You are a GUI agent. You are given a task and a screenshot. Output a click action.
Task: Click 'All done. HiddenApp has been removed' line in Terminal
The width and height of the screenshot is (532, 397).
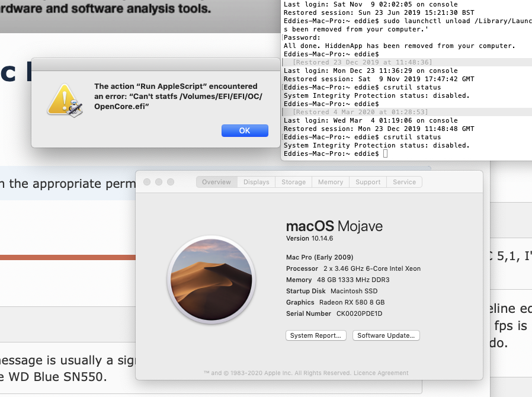click(399, 46)
